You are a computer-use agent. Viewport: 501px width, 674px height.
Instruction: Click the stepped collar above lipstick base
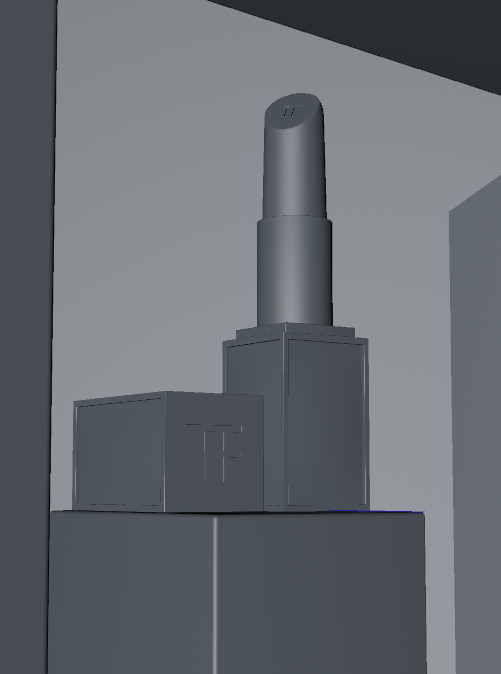pyautogui.click(x=296, y=330)
